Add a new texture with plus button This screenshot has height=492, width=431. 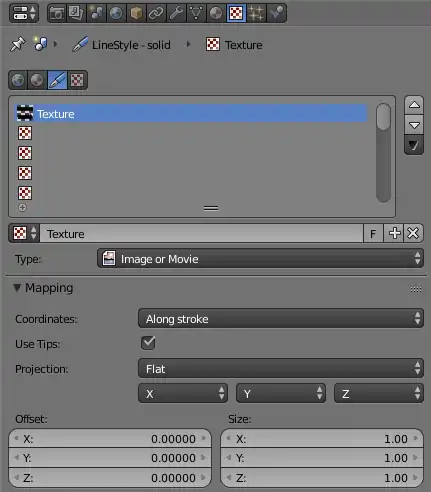point(394,233)
